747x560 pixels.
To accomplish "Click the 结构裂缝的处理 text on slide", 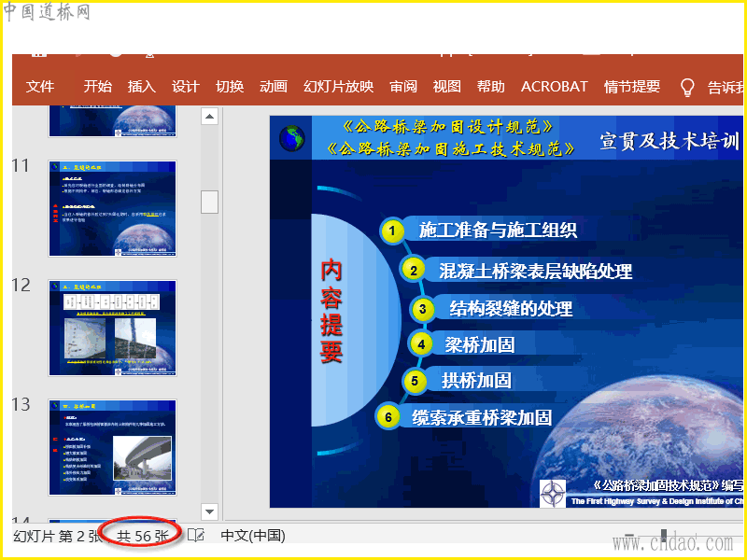I will point(511,309).
